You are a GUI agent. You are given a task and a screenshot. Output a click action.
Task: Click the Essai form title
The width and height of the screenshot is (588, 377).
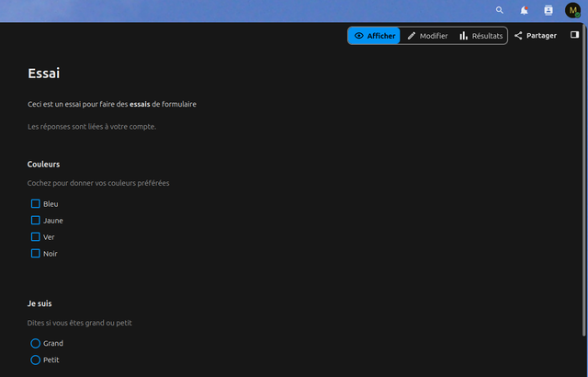[x=43, y=74]
